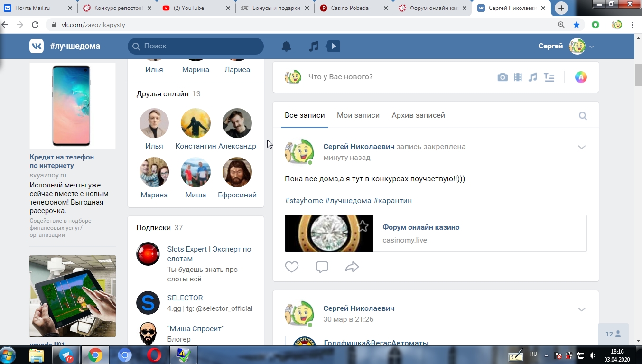
Task: Open VK notifications bell
Action: [x=286, y=46]
